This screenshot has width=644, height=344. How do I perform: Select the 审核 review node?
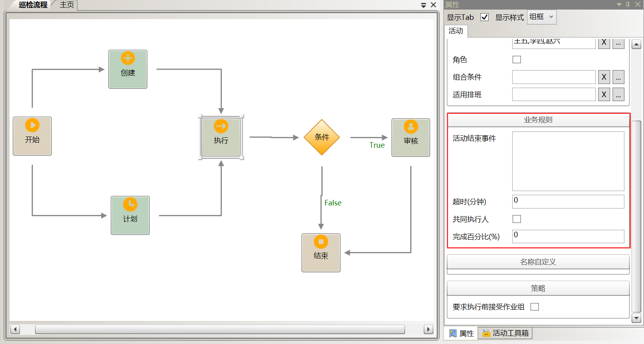click(x=411, y=137)
